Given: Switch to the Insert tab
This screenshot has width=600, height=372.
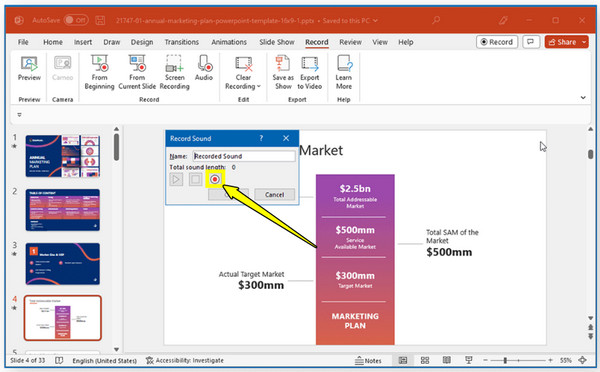Looking at the screenshot, I should coord(83,42).
